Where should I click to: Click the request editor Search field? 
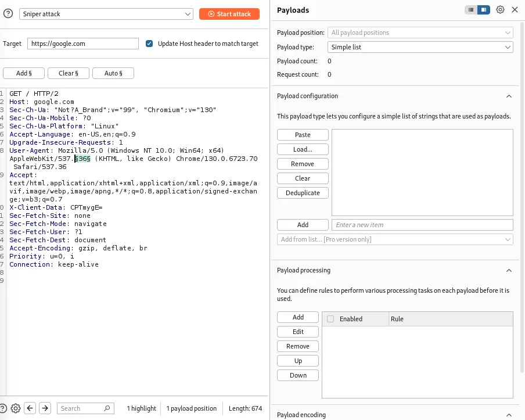coord(85,408)
